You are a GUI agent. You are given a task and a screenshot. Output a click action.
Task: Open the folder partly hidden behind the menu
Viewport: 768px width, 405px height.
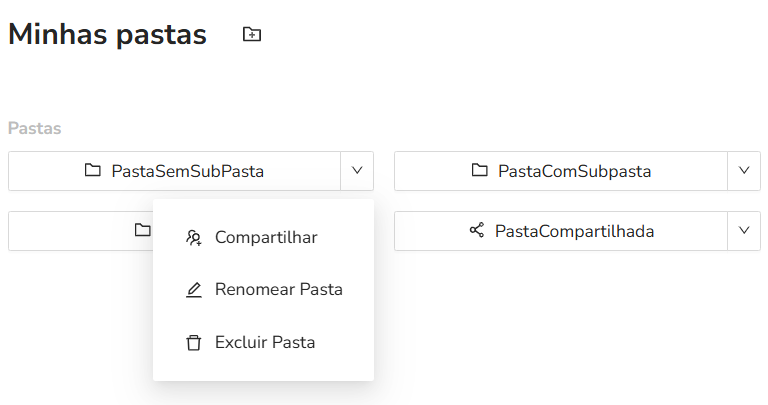click(x=80, y=231)
